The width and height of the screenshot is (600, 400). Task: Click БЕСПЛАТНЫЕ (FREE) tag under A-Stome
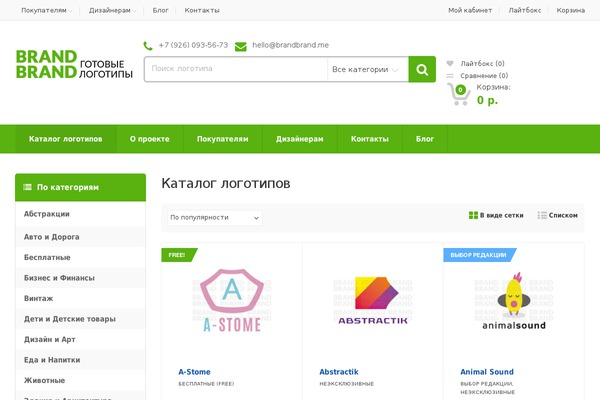point(206,384)
